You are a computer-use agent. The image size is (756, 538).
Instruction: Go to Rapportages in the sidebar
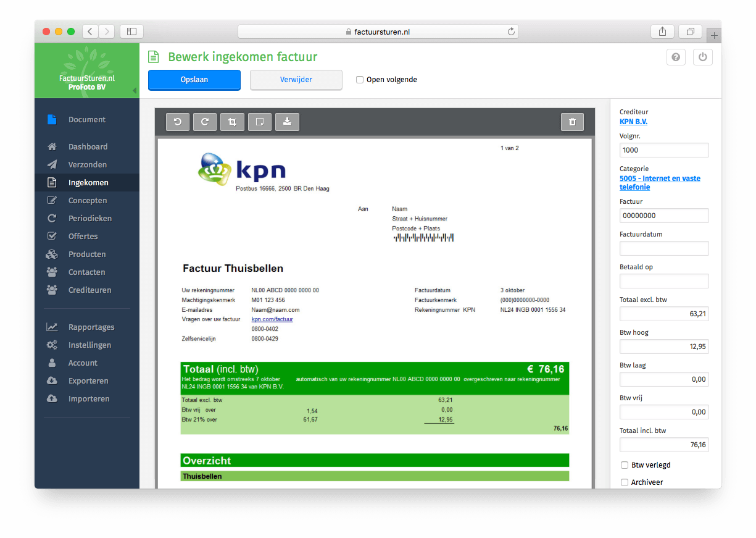click(91, 327)
